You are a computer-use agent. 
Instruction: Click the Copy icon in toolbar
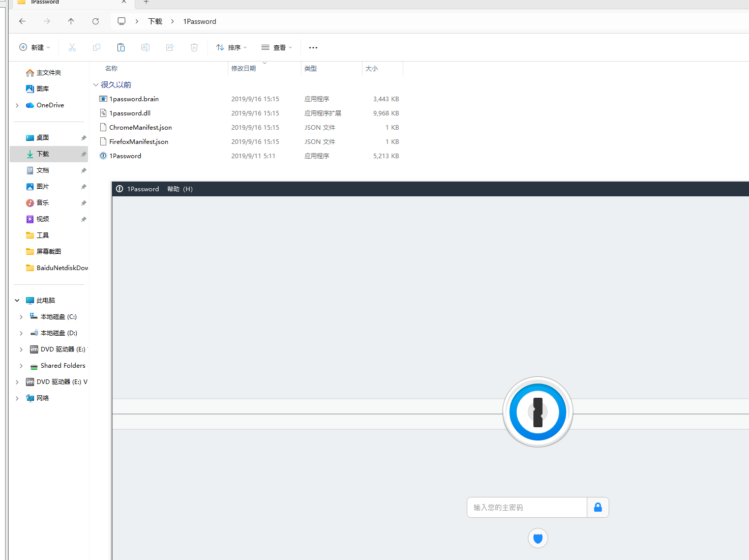[x=97, y=47]
